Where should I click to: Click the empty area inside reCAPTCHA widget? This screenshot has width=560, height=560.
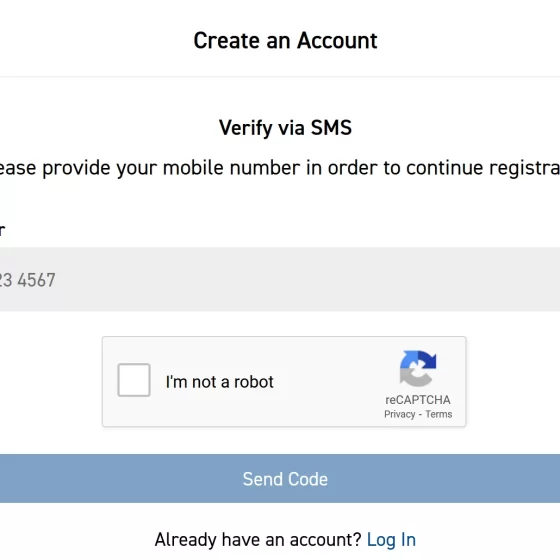point(329,381)
